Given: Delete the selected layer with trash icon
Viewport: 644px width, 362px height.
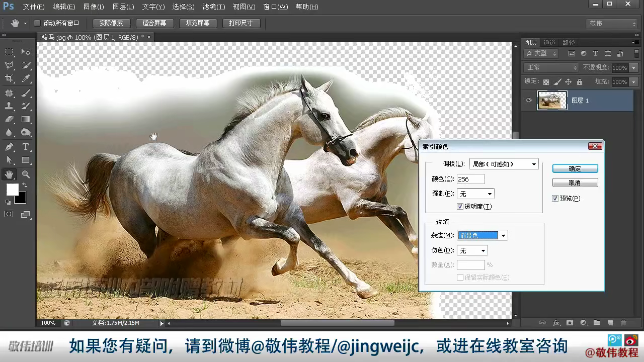Looking at the screenshot, I should coord(624,323).
